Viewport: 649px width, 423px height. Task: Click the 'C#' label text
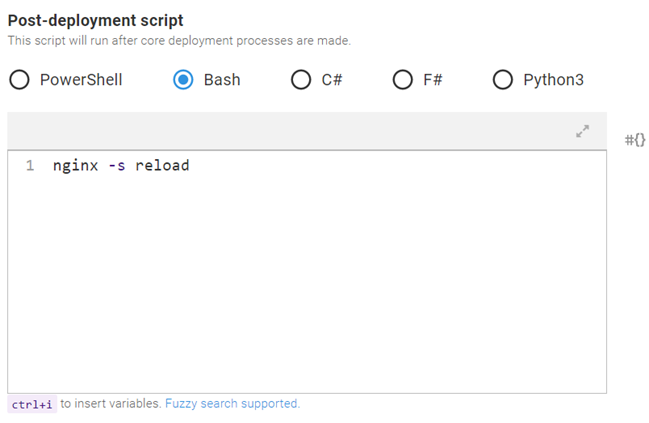[332, 80]
